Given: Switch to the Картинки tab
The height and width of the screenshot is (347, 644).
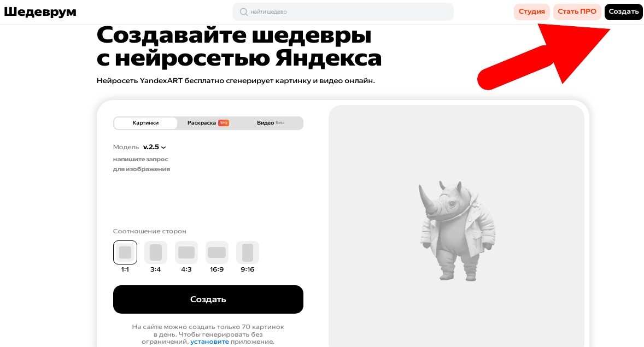Looking at the screenshot, I should pyautogui.click(x=145, y=123).
